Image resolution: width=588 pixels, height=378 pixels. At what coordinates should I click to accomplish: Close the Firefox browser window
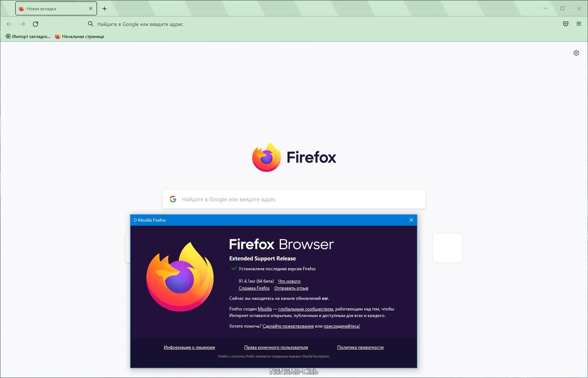pos(579,8)
